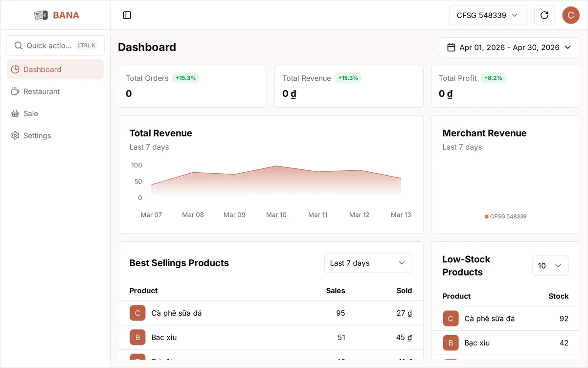Click sales value 95
588x368 pixels.
pyautogui.click(x=340, y=313)
